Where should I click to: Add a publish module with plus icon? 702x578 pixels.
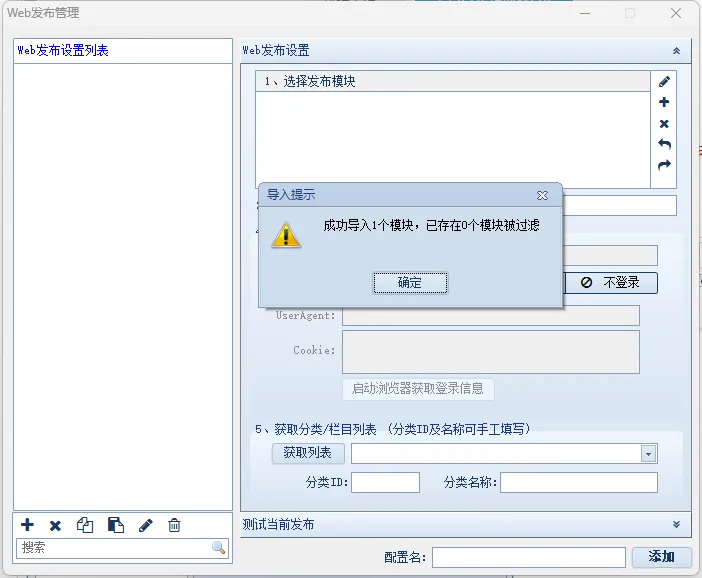tap(664, 103)
